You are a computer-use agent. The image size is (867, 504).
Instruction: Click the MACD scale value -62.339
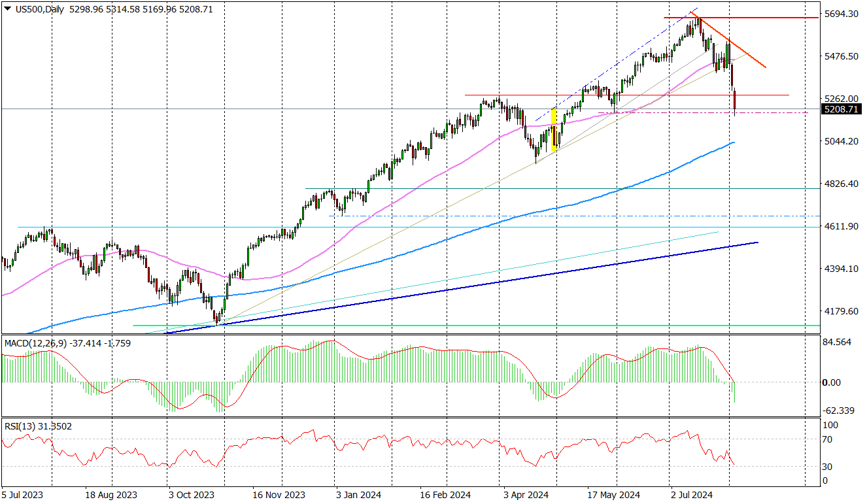(840, 411)
